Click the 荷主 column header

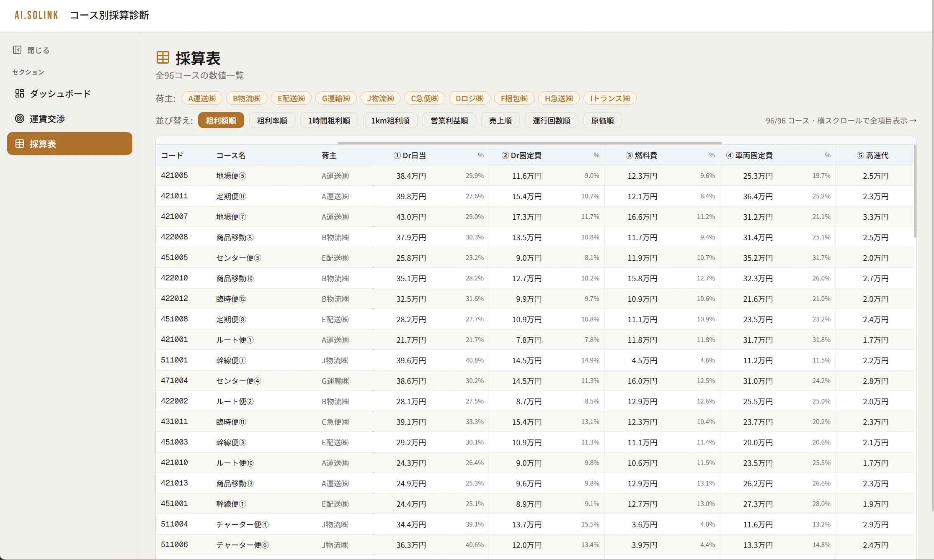pyautogui.click(x=329, y=155)
